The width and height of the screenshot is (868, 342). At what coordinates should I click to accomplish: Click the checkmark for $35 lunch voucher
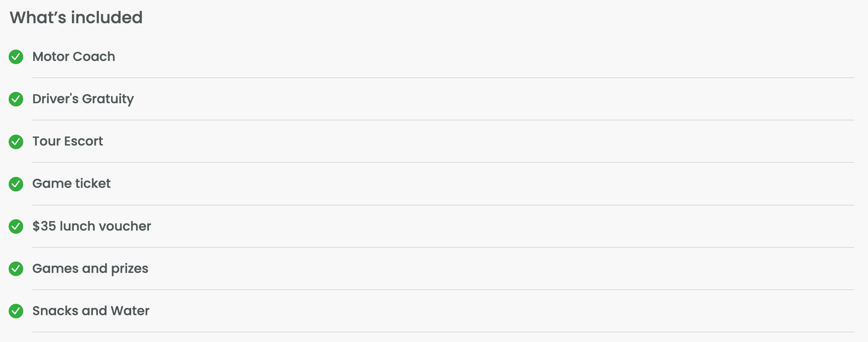coord(16,226)
